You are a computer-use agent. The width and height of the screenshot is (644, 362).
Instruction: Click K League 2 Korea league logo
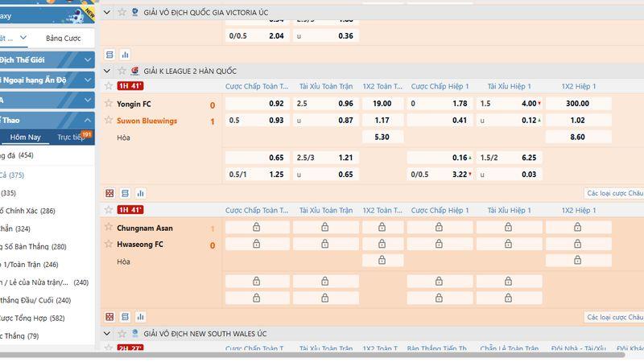tap(134, 71)
